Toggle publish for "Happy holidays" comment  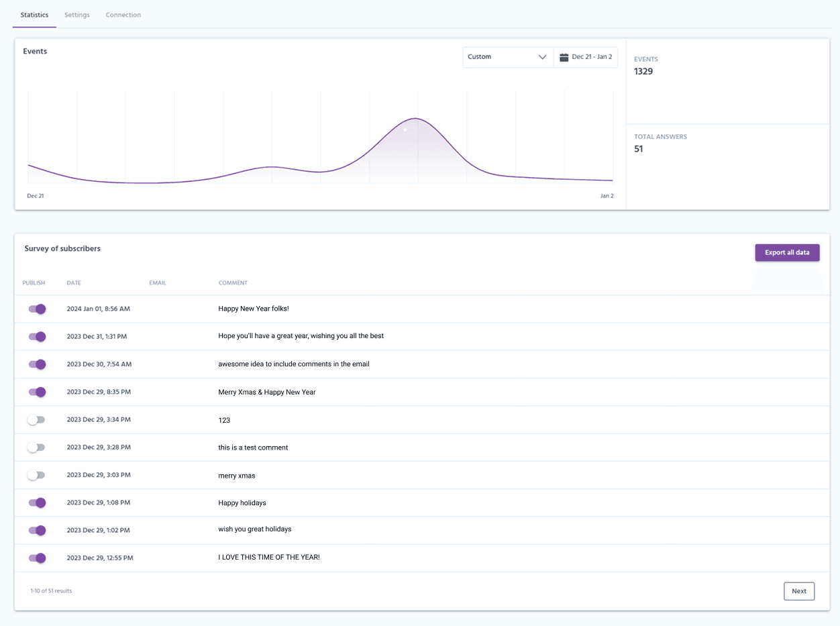37,503
